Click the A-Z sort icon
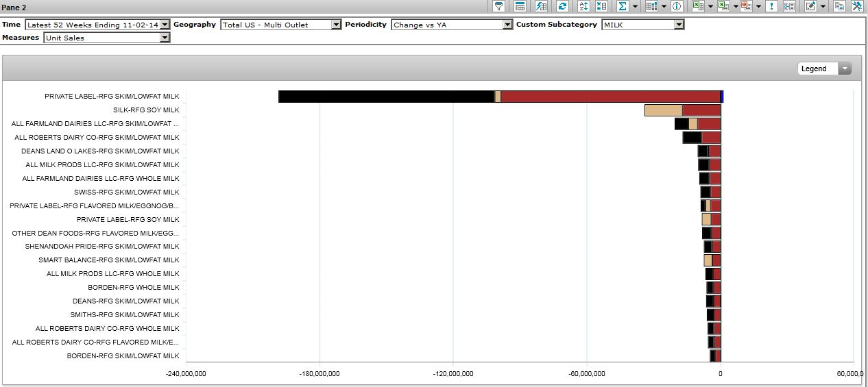868x387 pixels. coord(583,6)
